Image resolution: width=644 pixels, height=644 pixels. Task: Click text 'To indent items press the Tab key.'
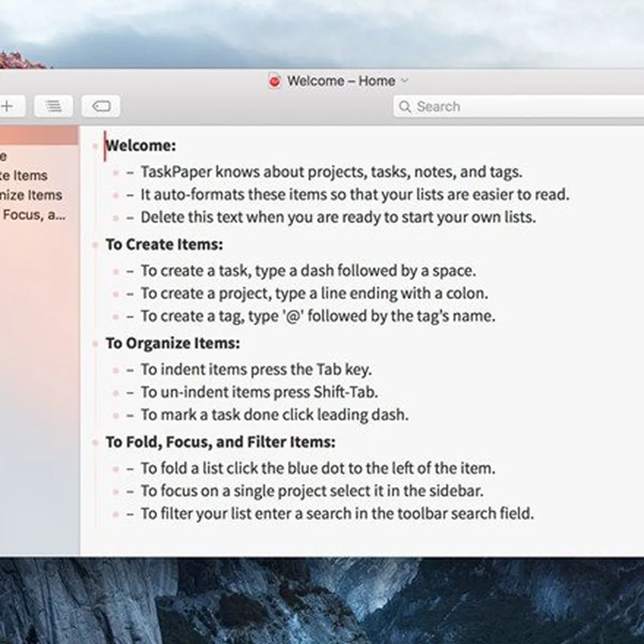pos(256,369)
